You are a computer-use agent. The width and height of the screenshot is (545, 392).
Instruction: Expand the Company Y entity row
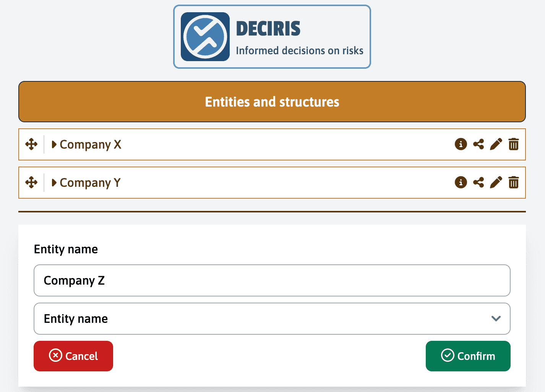point(54,183)
